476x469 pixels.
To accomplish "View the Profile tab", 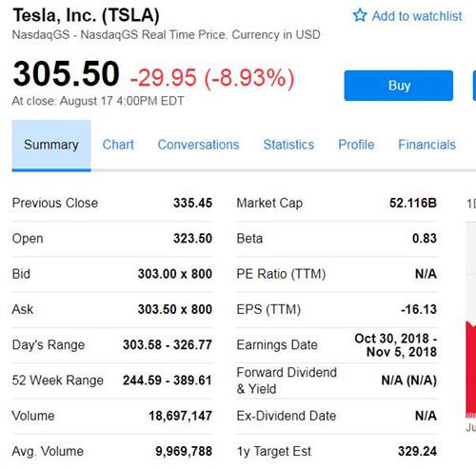I will point(356,145).
